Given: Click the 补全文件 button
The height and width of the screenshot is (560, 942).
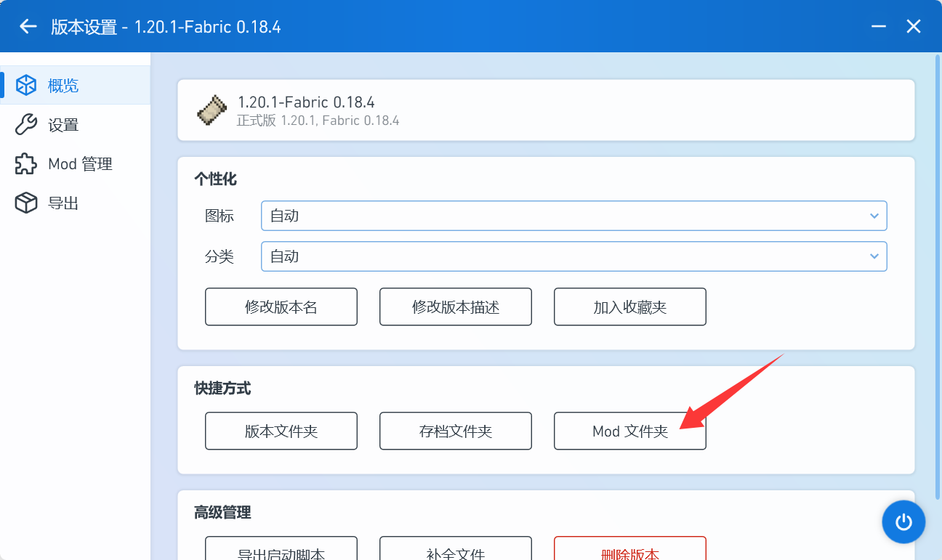Looking at the screenshot, I should (x=456, y=548).
